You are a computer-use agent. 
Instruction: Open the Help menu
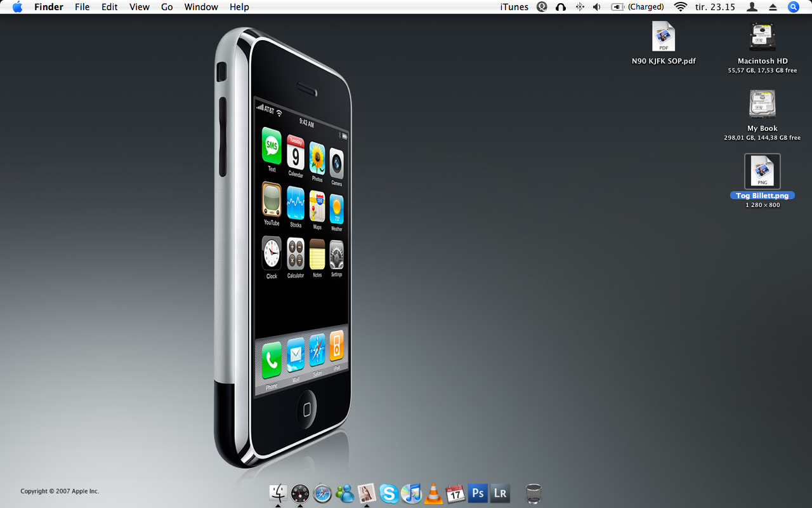pos(239,7)
